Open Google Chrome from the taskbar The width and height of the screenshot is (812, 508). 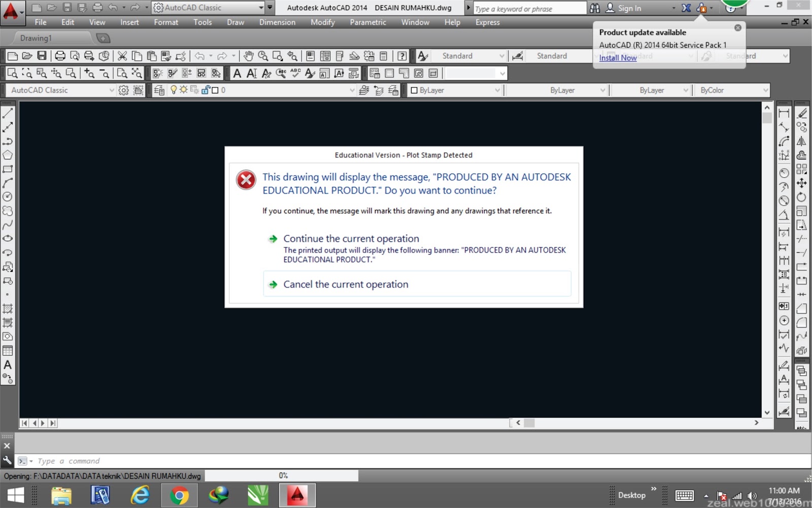pos(179,495)
